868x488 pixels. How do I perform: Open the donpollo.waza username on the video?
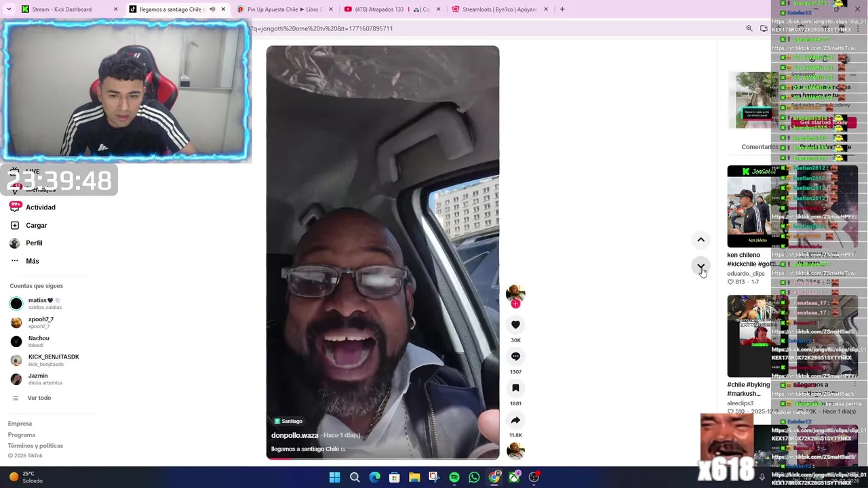(295, 435)
